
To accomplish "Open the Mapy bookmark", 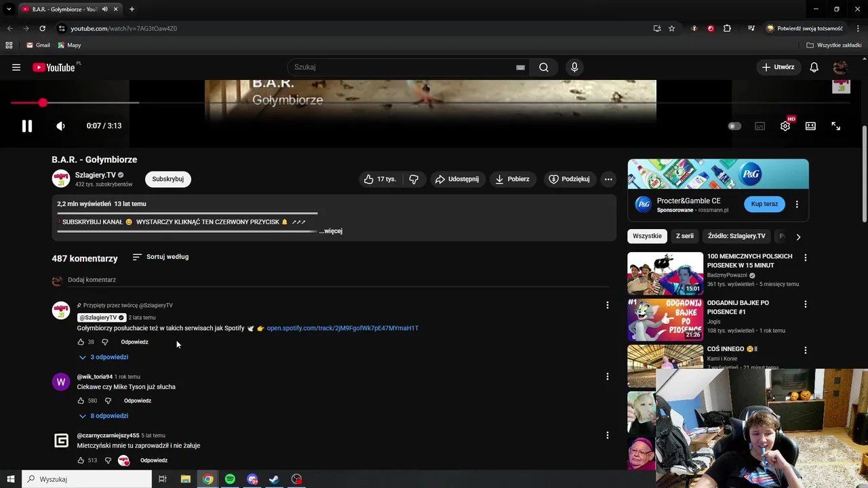I will (69, 45).
